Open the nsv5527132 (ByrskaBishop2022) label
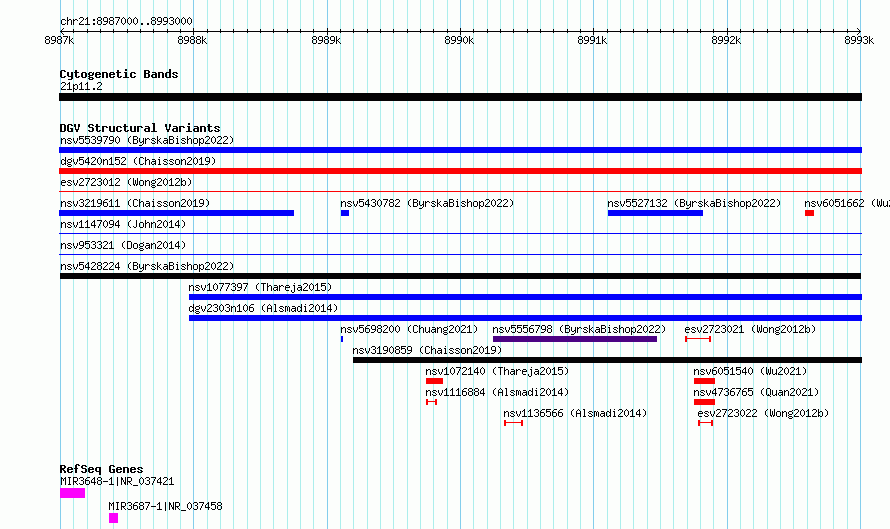The height and width of the screenshot is (529, 890). click(694, 203)
